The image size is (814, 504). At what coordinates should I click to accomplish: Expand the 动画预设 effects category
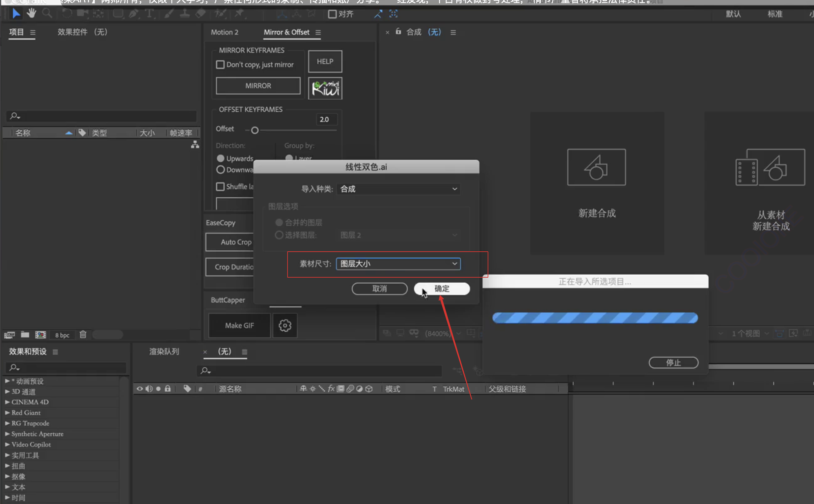pyautogui.click(x=7, y=381)
